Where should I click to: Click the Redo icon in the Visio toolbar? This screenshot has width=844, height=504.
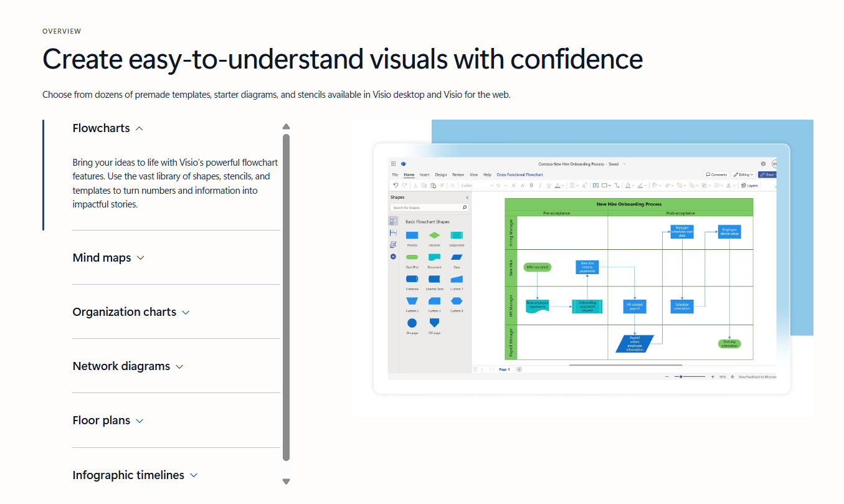tap(404, 185)
